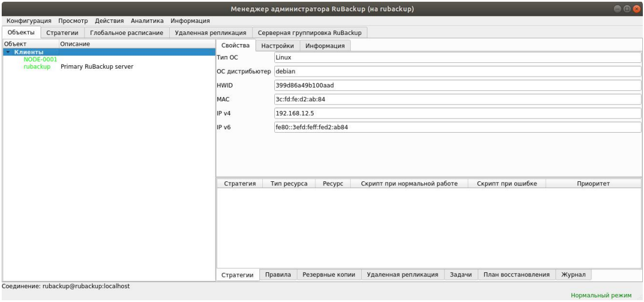The height and width of the screenshot is (302, 644).
Task: Open the Просмотр menu
Action: (x=73, y=21)
